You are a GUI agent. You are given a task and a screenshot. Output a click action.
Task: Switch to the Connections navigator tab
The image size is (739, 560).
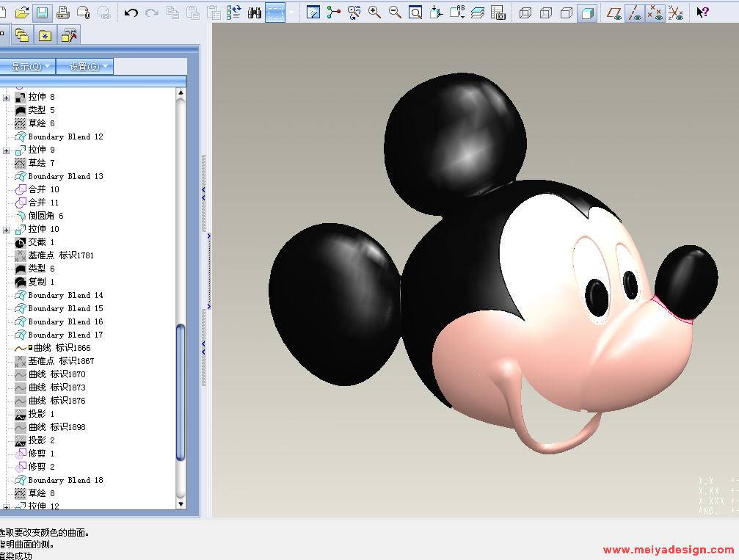tap(69, 35)
